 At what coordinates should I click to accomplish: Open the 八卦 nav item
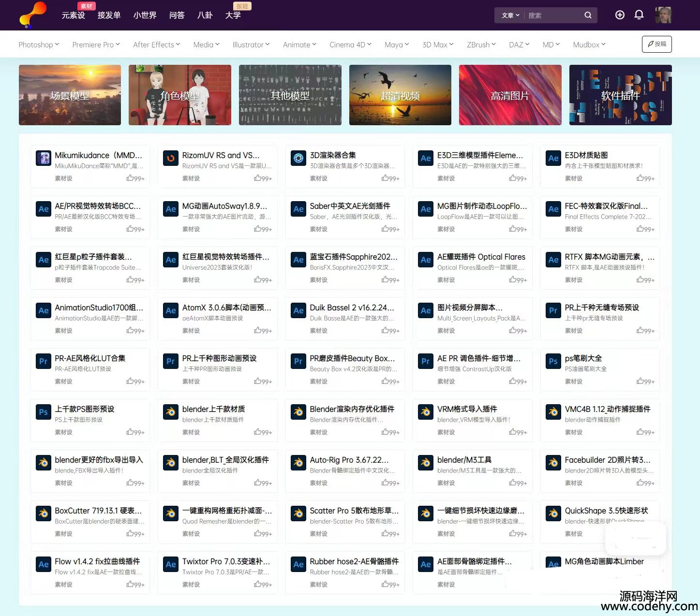point(205,15)
